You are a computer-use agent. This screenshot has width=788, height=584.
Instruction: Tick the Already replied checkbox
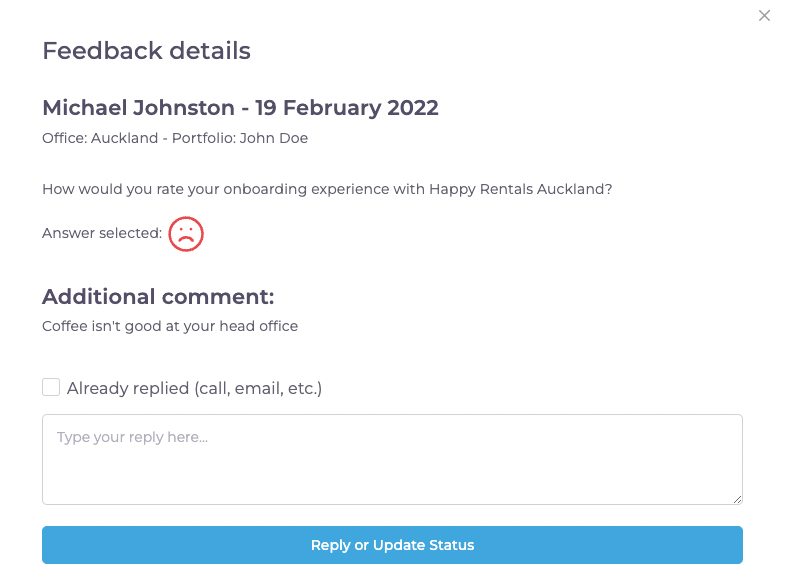[x=51, y=387]
